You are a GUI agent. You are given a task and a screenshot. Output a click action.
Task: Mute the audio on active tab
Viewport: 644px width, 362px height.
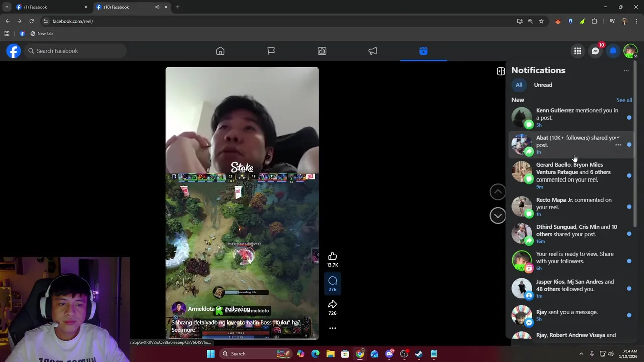(157, 7)
